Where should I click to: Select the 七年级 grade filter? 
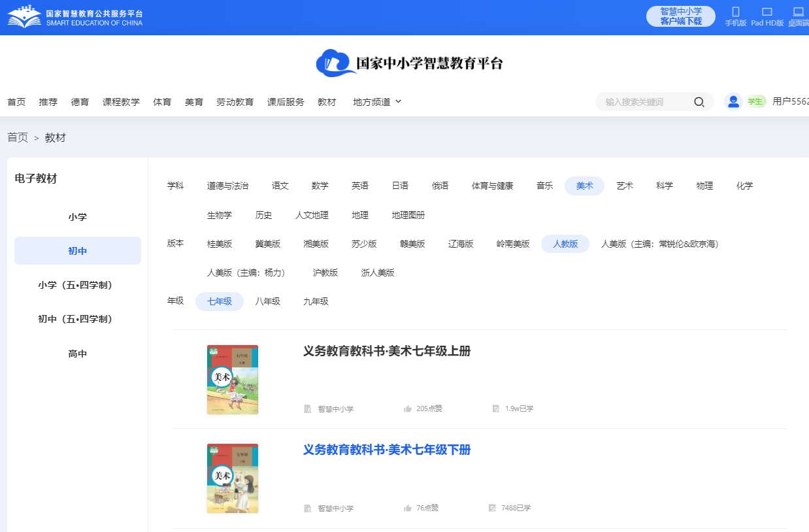[x=220, y=301]
